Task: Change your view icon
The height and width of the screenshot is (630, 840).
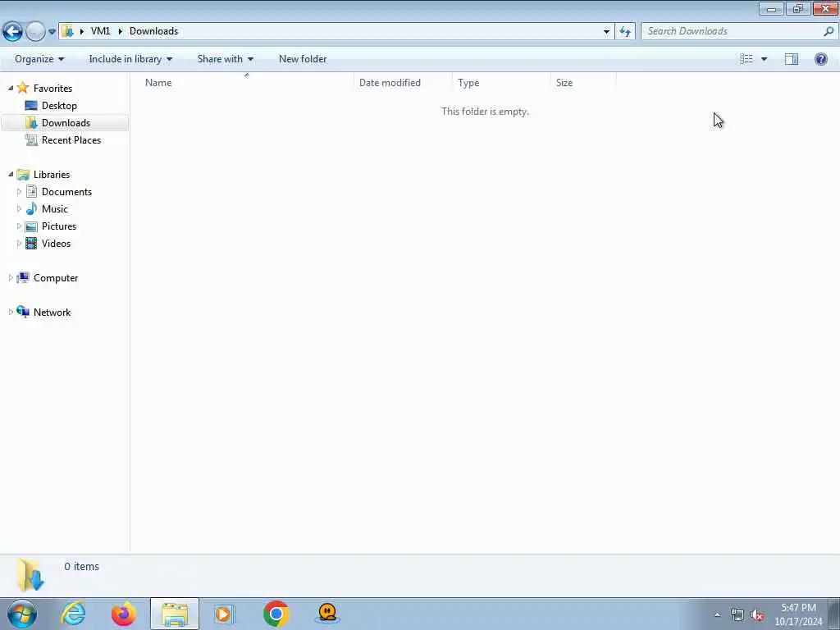Action: (x=746, y=59)
